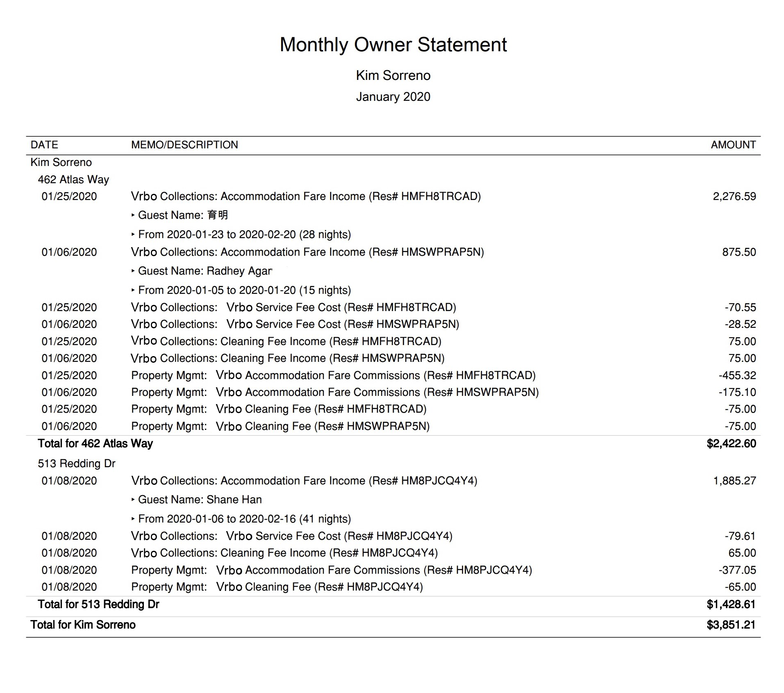Click the -455.32 commission amount
The height and width of the screenshot is (693, 784).
pyautogui.click(x=737, y=375)
